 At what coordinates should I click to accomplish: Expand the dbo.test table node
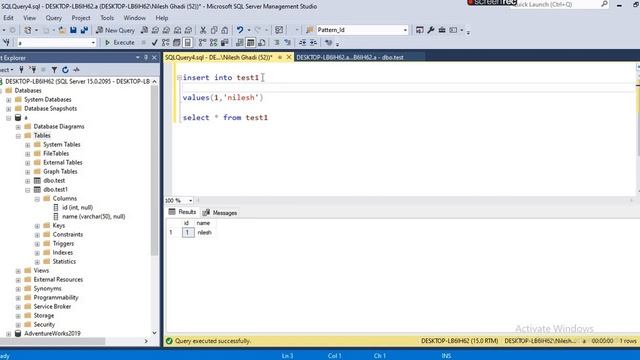pyautogui.click(x=27, y=181)
